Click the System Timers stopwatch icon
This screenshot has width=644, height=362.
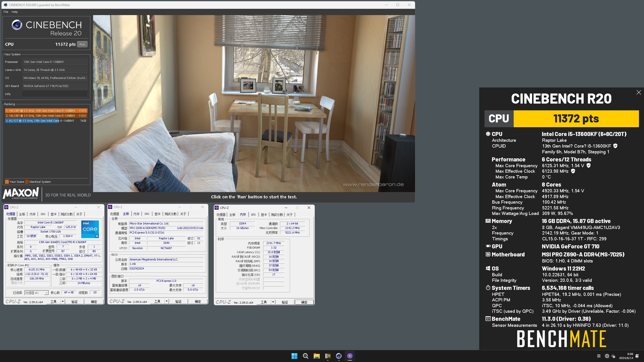point(488,288)
